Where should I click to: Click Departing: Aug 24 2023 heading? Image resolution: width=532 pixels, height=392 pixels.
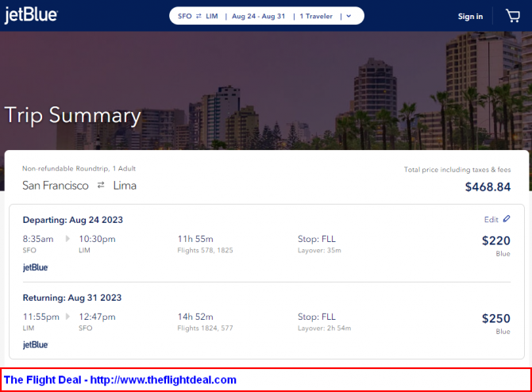click(72, 220)
